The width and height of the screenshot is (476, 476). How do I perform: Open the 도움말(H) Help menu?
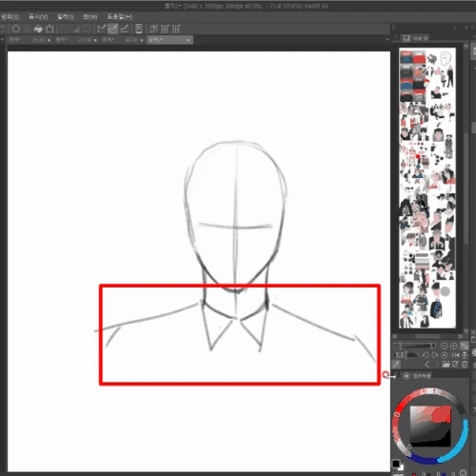(x=120, y=17)
